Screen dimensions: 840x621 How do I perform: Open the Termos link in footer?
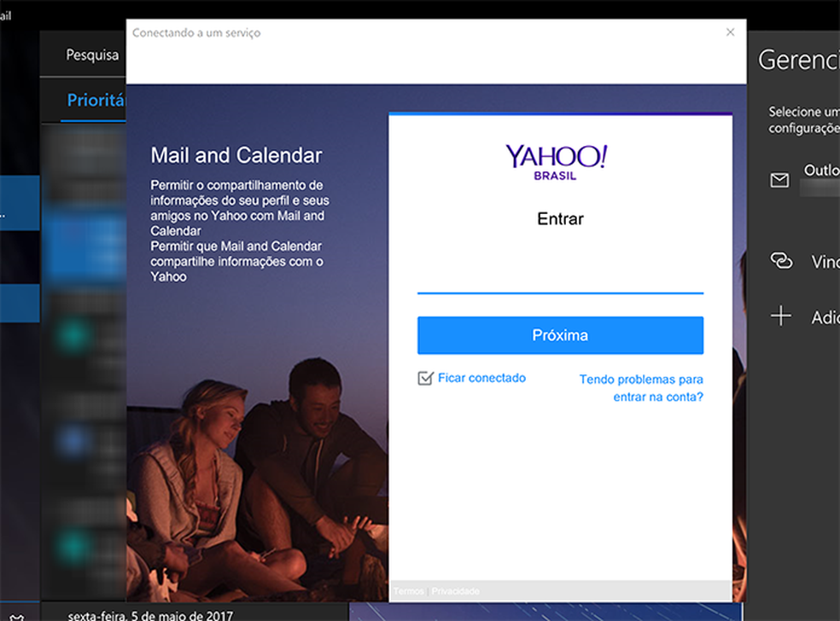[x=408, y=591]
